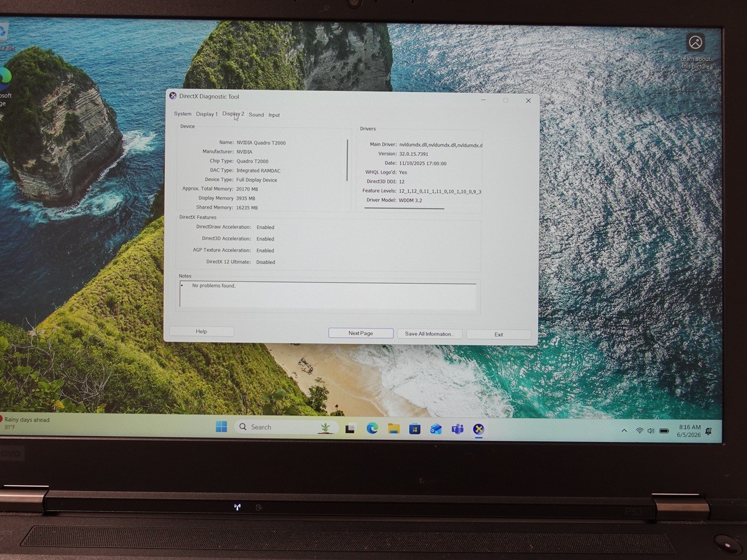Viewport: 747px width, 560px height.
Task: Click the Drivers panel horizontal scrollbar
Action: (x=404, y=208)
